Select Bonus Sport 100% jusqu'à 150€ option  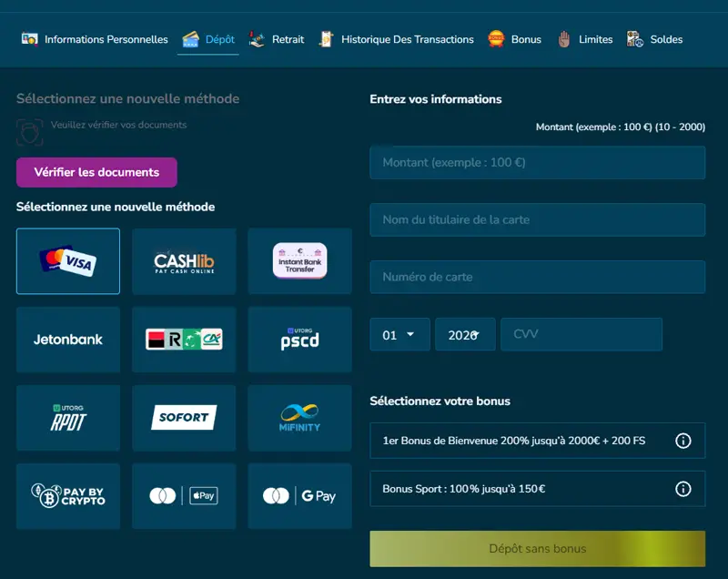537,489
